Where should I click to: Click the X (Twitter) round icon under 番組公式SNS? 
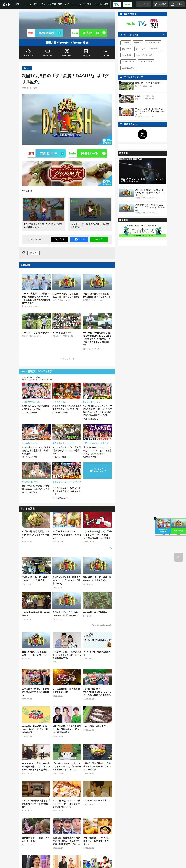pos(142,134)
